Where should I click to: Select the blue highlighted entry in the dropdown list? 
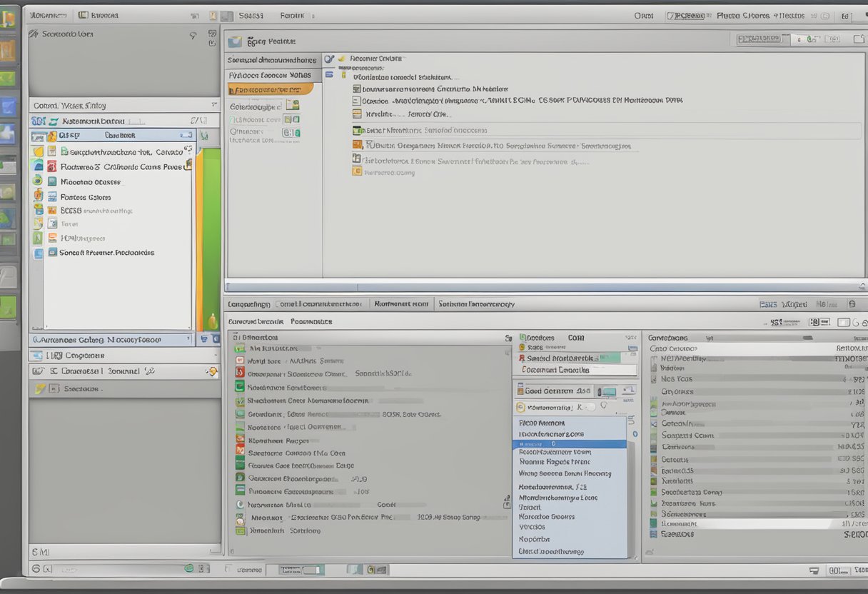click(x=569, y=444)
